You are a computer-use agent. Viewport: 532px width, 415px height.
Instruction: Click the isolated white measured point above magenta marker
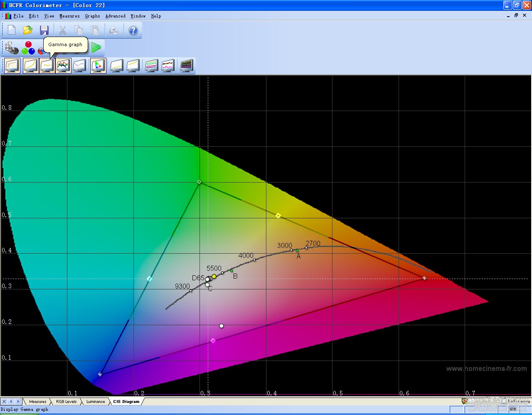(x=222, y=326)
